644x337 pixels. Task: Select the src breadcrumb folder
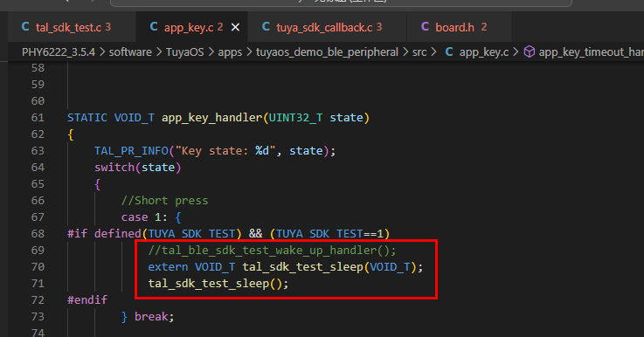click(x=419, y=52)
